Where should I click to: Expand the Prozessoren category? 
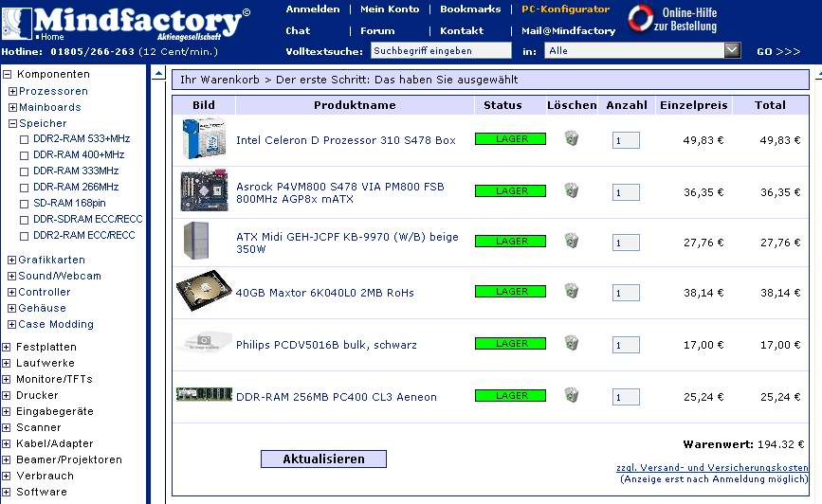[x=12, y=92]
